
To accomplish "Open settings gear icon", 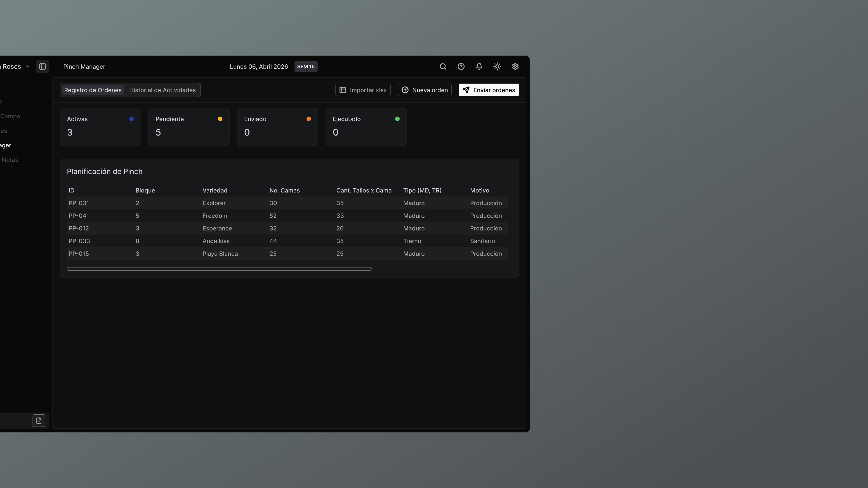I will 515,66.
